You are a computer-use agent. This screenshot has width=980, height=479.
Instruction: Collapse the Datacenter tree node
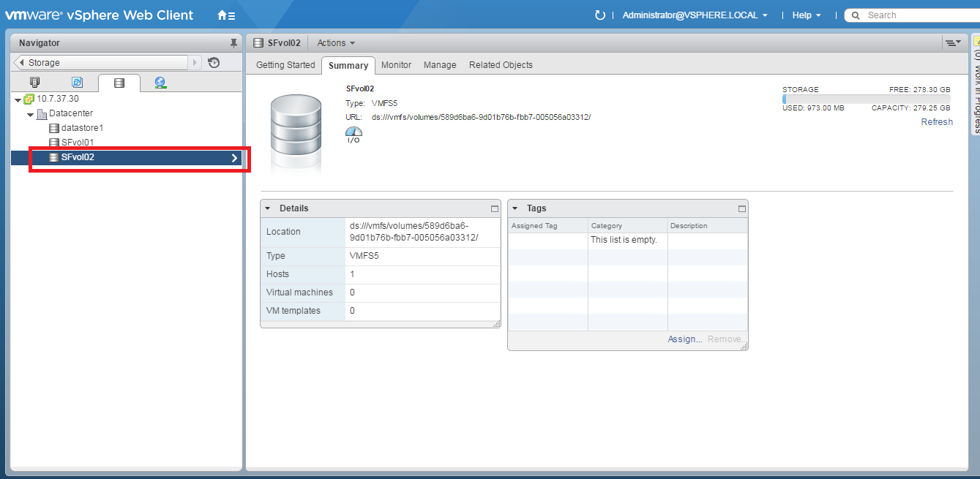[x=31, y=114]
